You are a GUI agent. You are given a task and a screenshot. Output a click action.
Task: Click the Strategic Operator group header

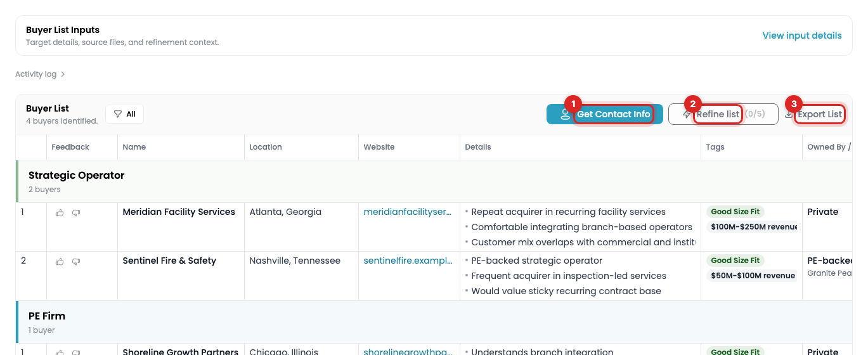click(434, 181)
